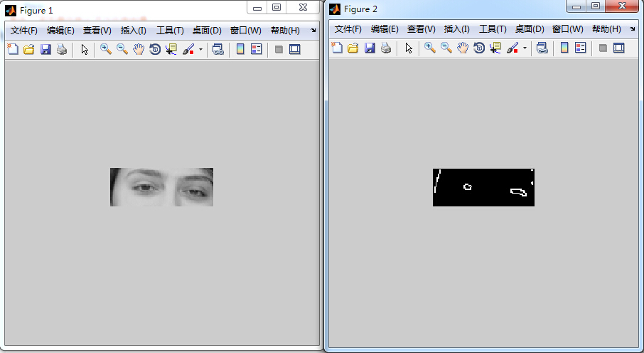Open 工具(T) menu in Figure 2
This screenshot has width=644, height=353.
(493, 28)
